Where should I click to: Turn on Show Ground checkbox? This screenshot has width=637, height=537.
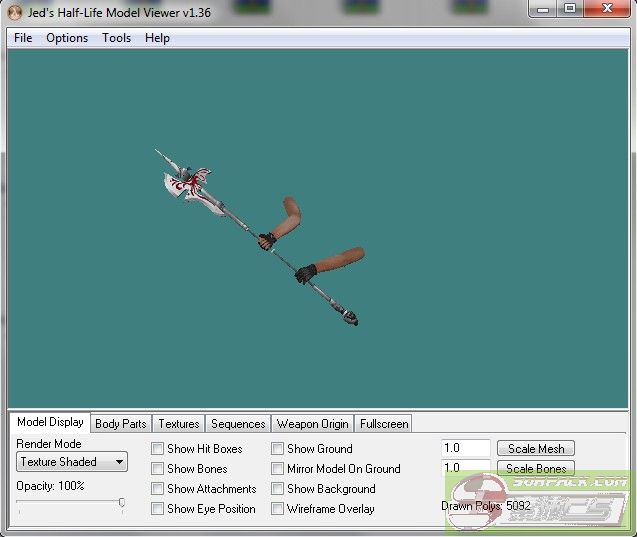pyautogui.click(x=277, y=449)
